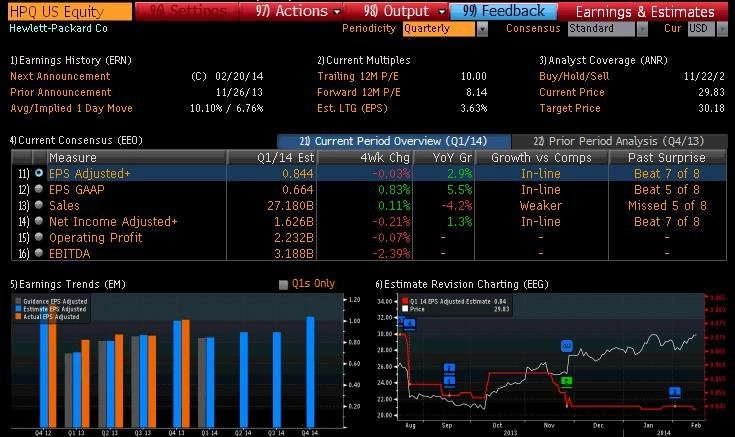Screen dimensions: 735x437
Task: Click the Operating Profit value 2.232B
Action: 293,237
